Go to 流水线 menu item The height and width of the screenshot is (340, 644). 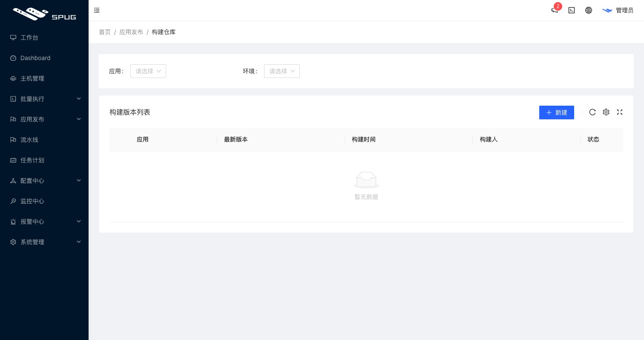44,140
